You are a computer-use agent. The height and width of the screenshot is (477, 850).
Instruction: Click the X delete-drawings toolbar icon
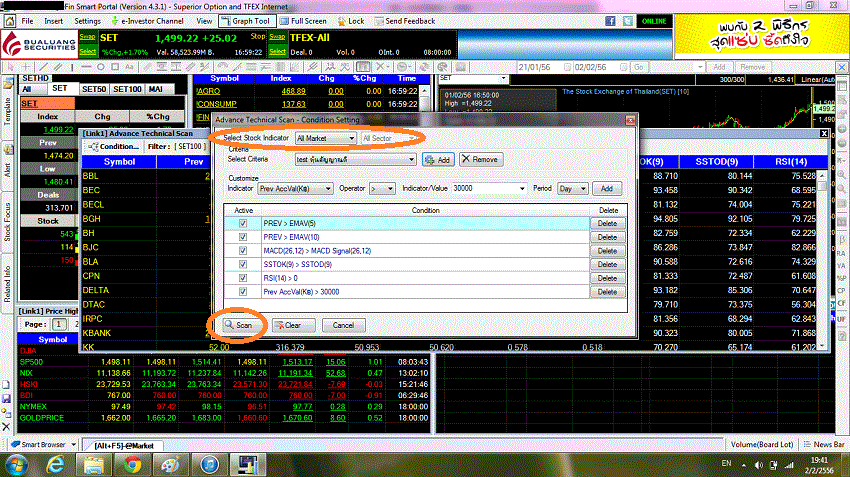[381, 67]
